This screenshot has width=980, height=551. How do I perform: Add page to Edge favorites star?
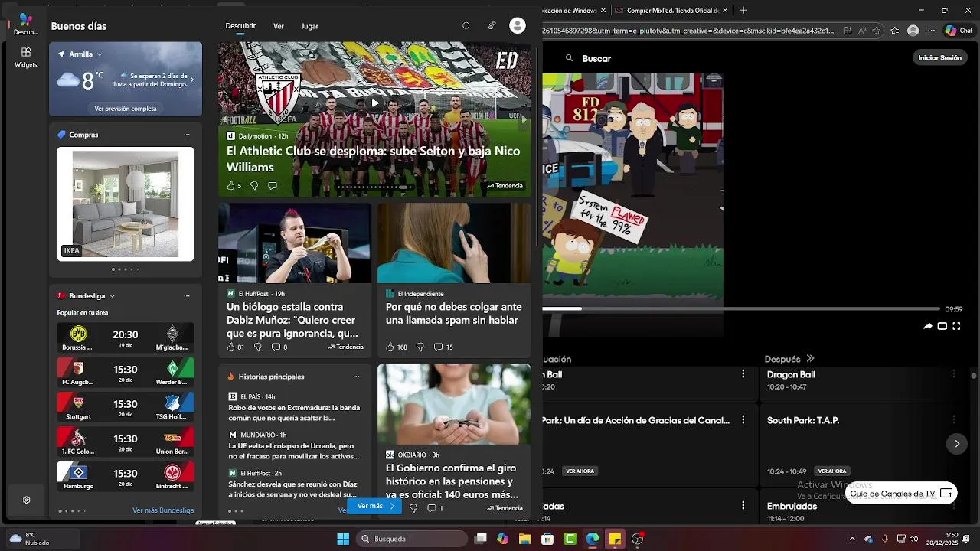875,31
